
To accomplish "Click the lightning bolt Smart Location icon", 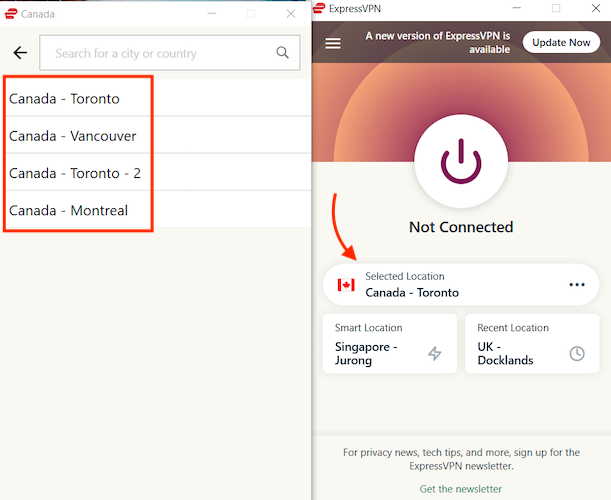I will pyautogui.click(x=434, y=353).
